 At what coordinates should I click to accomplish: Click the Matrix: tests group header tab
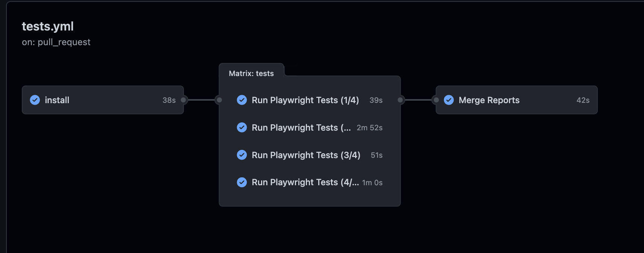251,73
